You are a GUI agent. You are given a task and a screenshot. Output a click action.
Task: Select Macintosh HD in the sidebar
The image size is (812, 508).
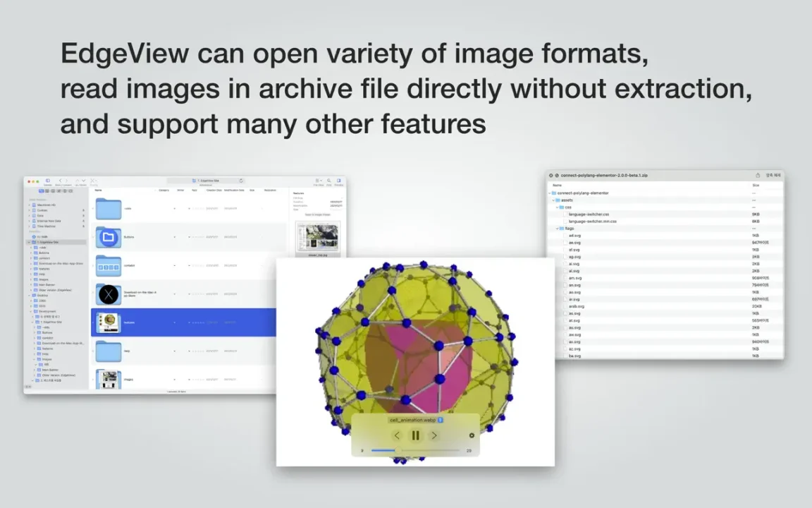coord(46,205)
